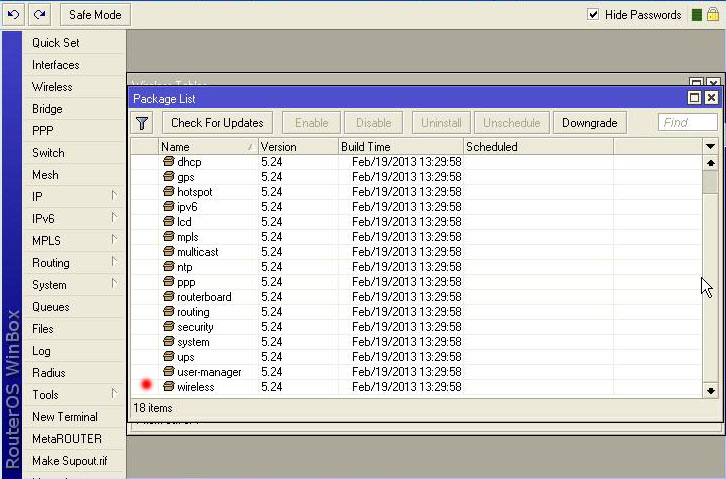726x479 pixels.
Task: Click the lcd package icon
Action: tap(169, 222)
